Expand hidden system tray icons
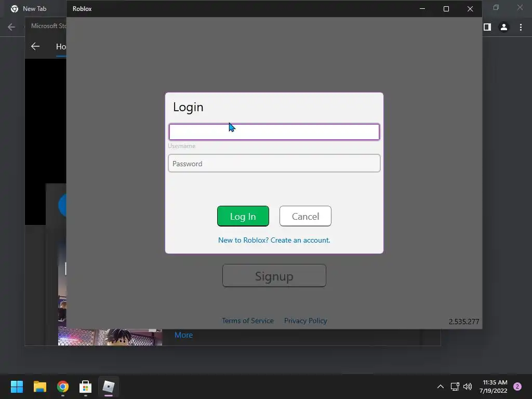This screenshot has height=399, width=532. 441,387
